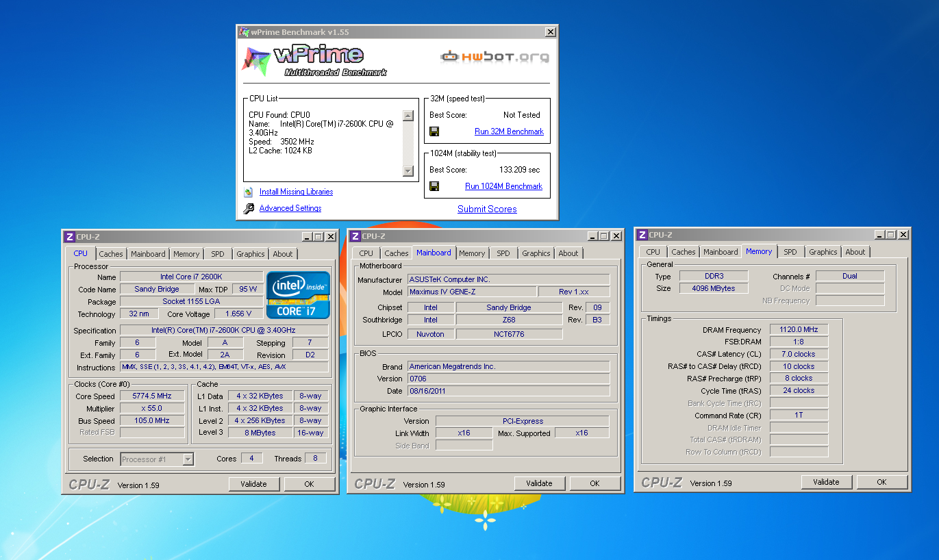939x560 pixels.
Task: Click the save icon next to Run 1024M Benchmark
Action: 434,186
